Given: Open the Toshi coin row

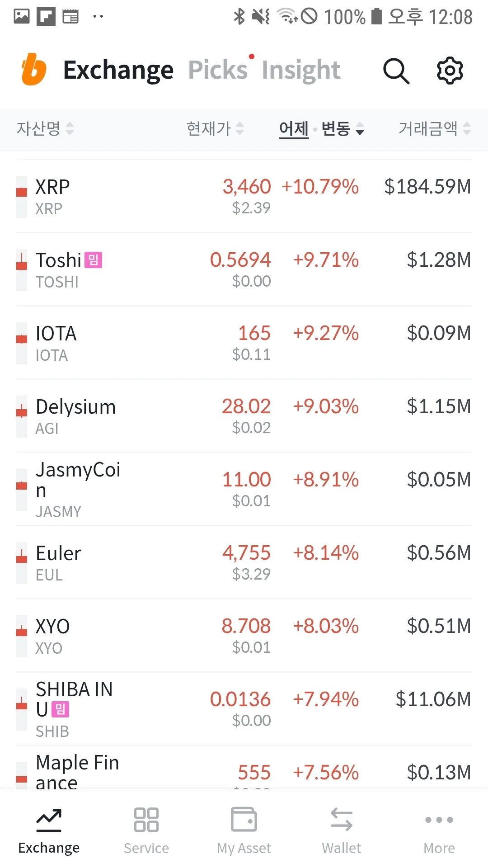Looking at the screenshot, I should (244, 270).
